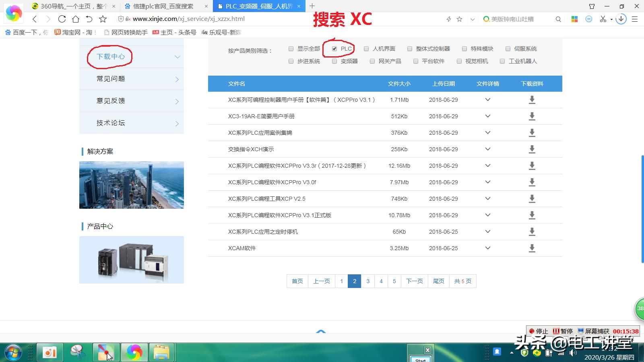
Task: Open browser download manager icon
Action: (x=621, y=19)
